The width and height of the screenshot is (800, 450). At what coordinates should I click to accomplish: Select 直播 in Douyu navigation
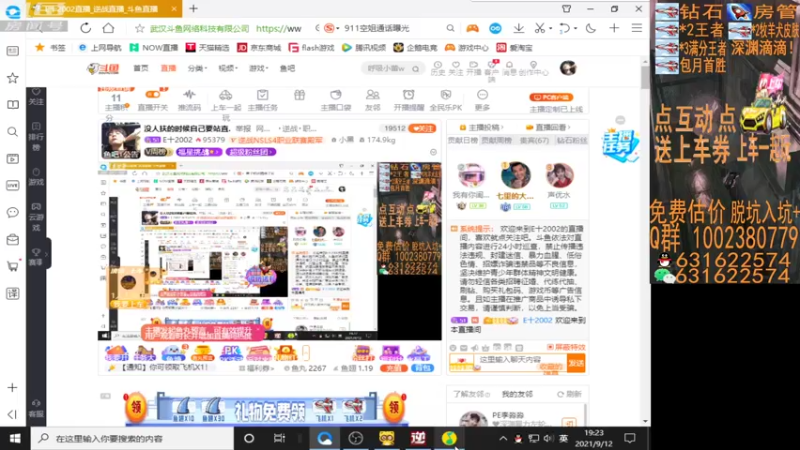[x=168, y=68]
